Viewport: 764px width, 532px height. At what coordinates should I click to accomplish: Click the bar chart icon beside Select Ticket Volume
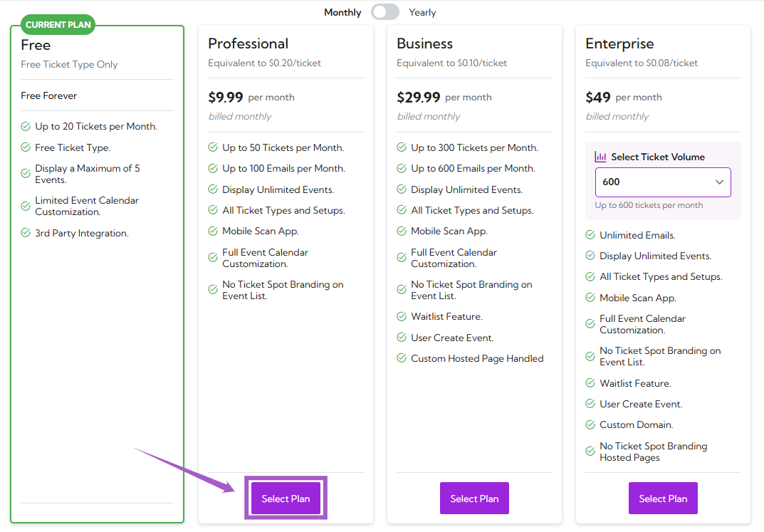(x=601, y=156)
